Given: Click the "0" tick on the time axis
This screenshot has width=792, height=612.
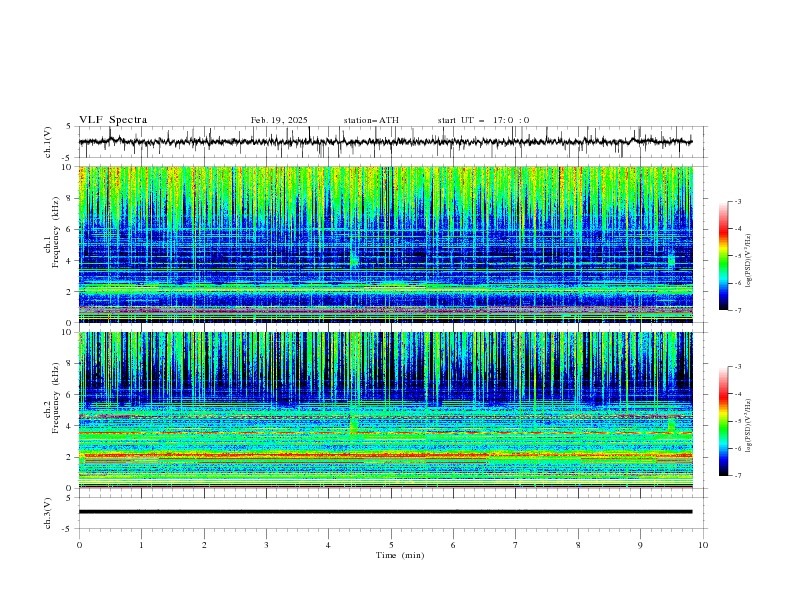Looking at the screenshot, I should click(79, 545).
